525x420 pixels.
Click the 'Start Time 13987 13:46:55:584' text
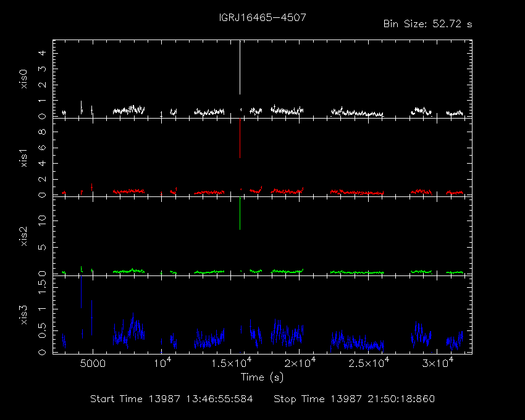pyautogui.click(x=172, y=399)
